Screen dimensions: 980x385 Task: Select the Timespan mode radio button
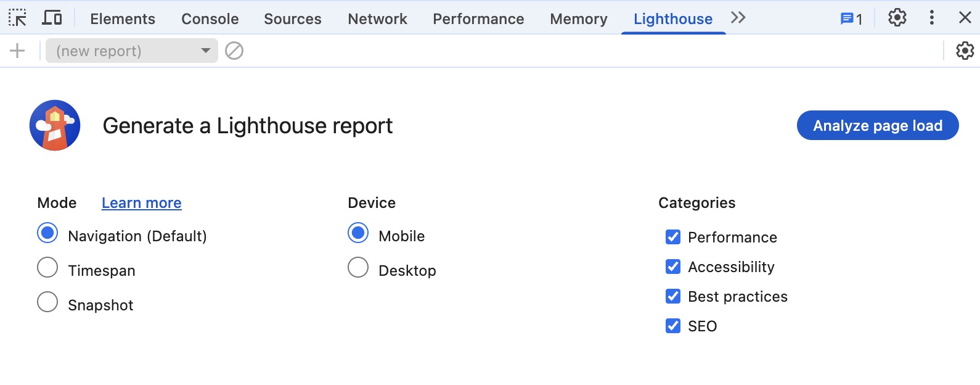pos(47,268)
